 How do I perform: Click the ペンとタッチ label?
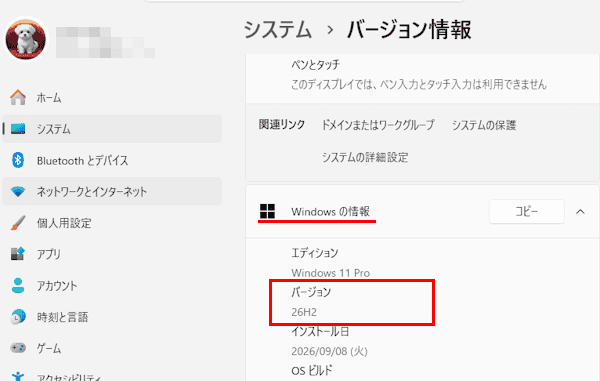315,64
